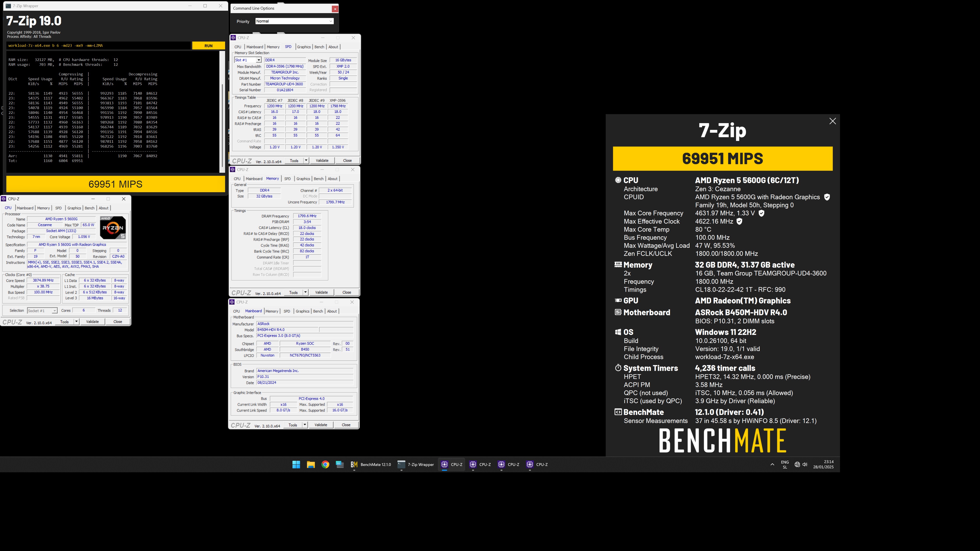Click the Motherboard icon in BenchMate panel

(x=618, y=312)
